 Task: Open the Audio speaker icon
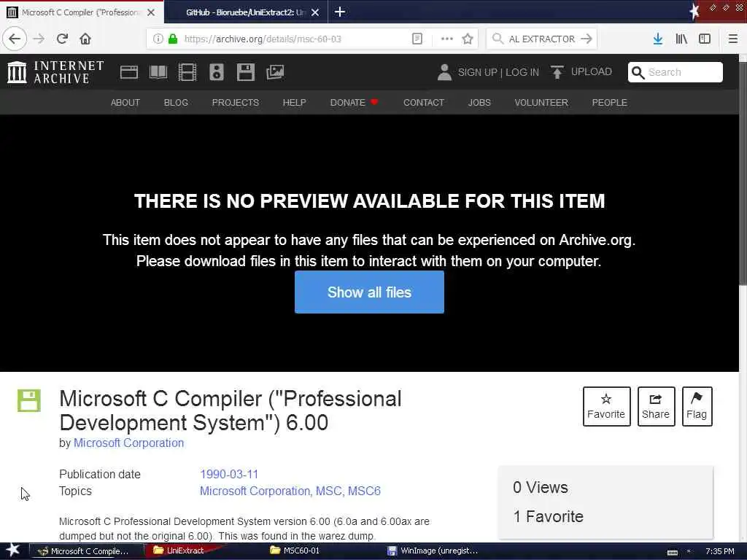tap(216, 72)
